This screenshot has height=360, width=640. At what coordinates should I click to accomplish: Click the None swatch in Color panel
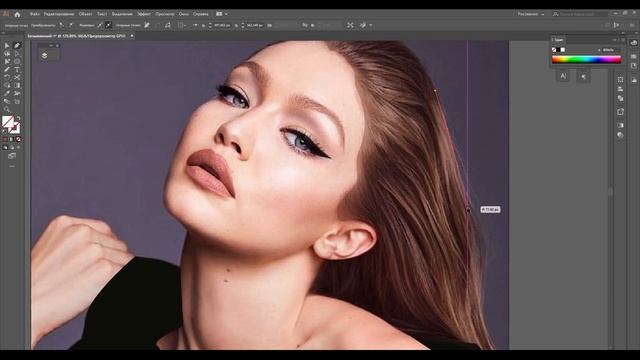[554, 50]
